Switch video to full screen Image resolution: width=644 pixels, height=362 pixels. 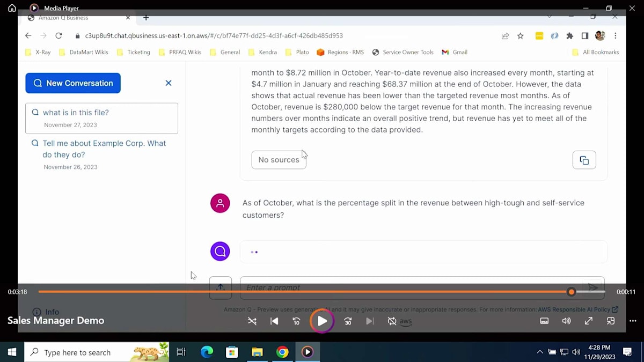589,321
